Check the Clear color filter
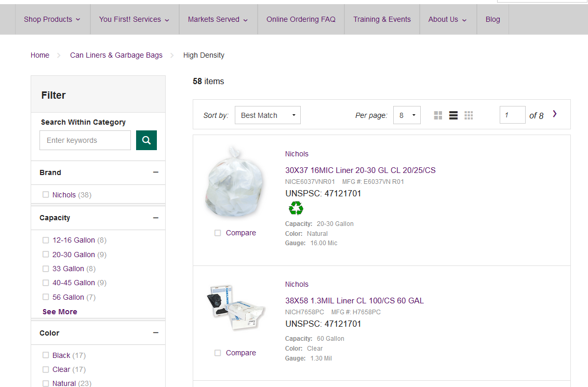The image size is (588, 387). 46,369
